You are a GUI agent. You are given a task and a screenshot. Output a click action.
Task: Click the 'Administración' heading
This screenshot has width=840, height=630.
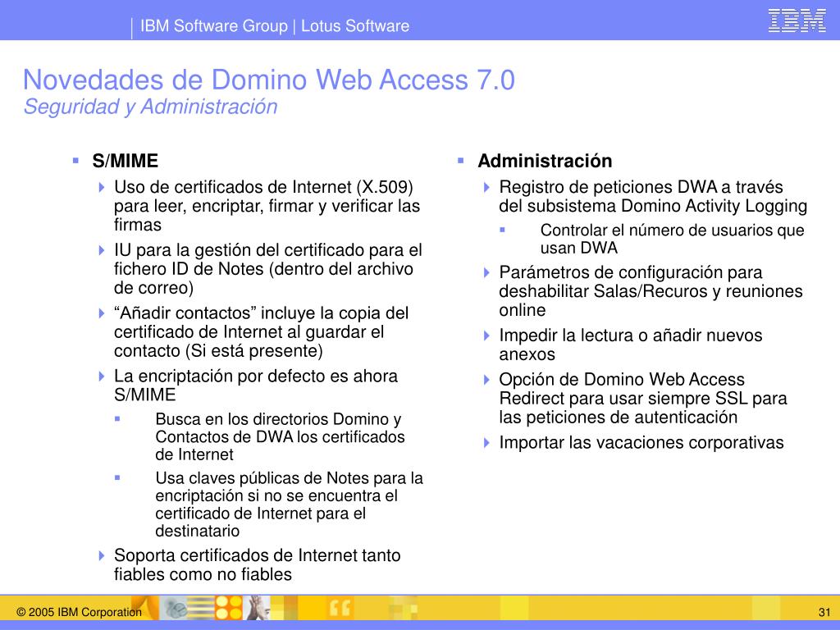click(545, 161)
